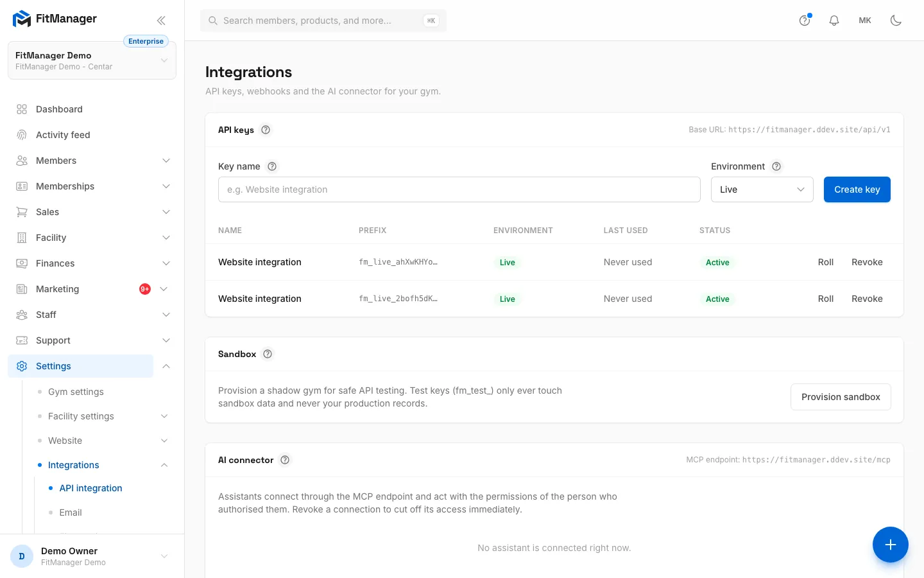The image size is (924, 578).
Task: Click the MK user initials avatar
Action: coord(865,21)
